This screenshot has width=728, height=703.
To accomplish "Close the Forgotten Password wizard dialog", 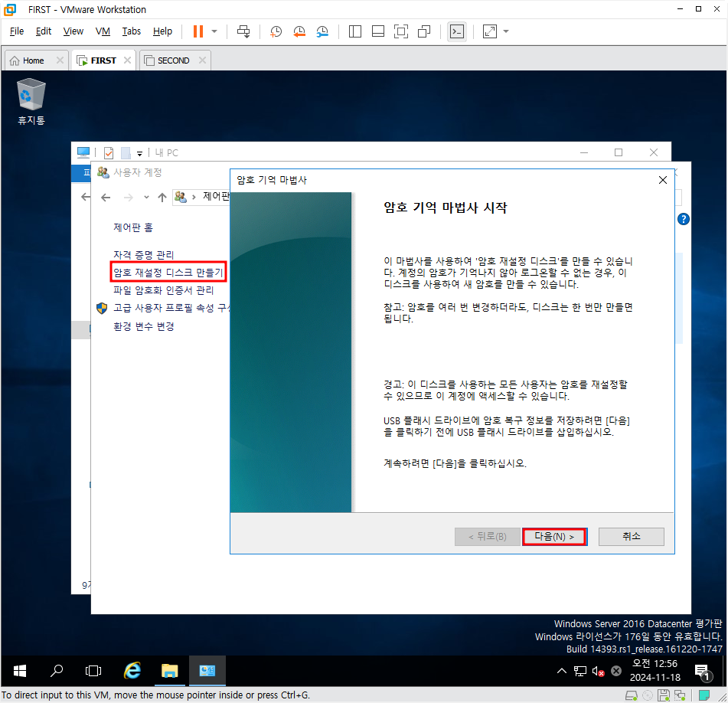I will (x=662, y=180).
